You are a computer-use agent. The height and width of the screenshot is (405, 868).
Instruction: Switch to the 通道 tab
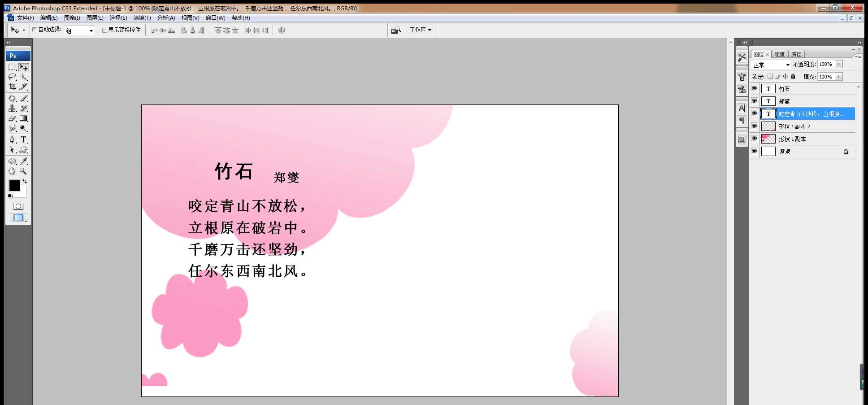779,54
